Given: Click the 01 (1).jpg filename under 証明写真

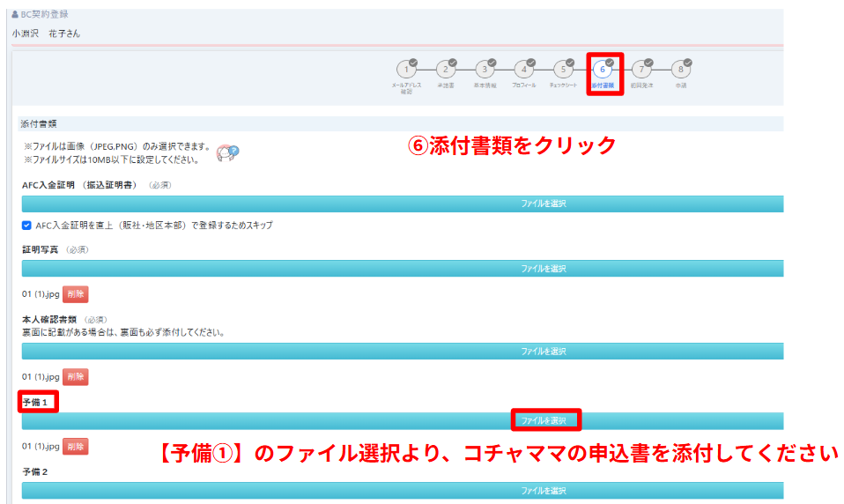Looking at the screenshot, I should click(x=41, y=294).
